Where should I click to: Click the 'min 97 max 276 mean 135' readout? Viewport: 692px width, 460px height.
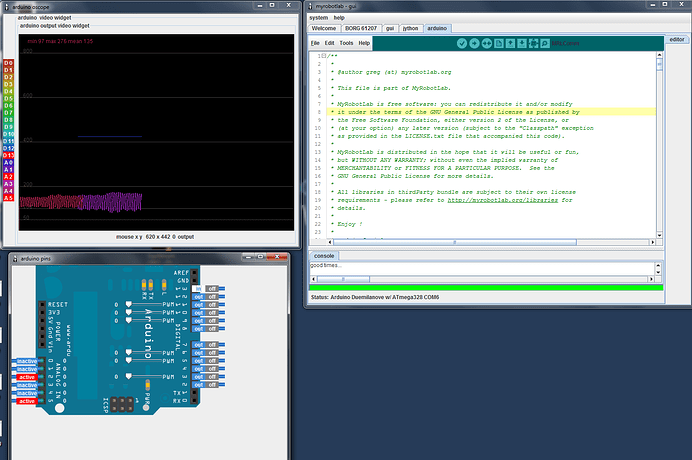click(60, 41)
